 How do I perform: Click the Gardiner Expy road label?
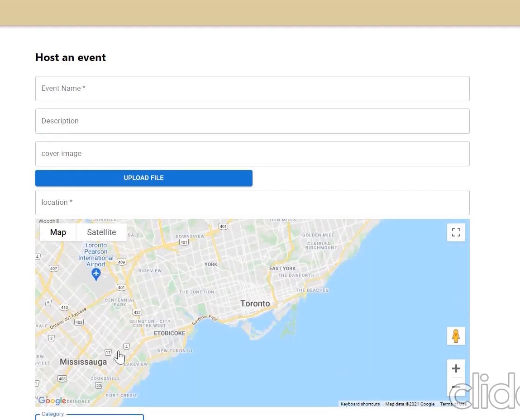coord(205,319)
